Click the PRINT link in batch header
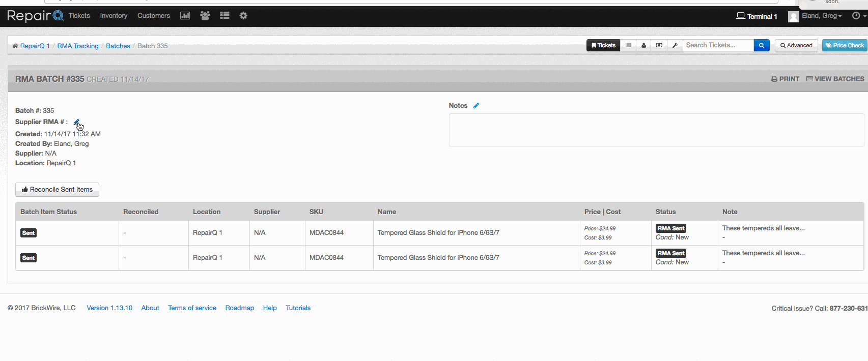This screenshot has width=868, height=361. (x=785, y=79)
